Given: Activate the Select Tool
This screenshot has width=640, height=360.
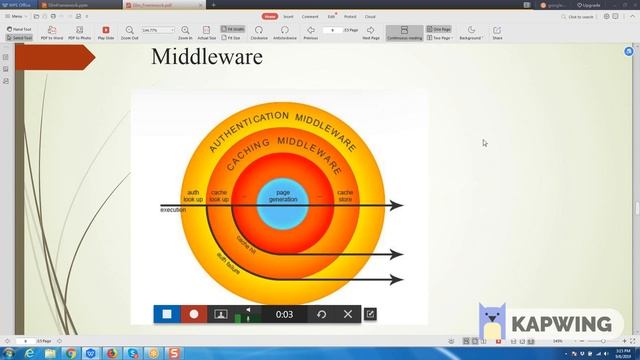Looking at the screenshot, I should pos(19,38).
